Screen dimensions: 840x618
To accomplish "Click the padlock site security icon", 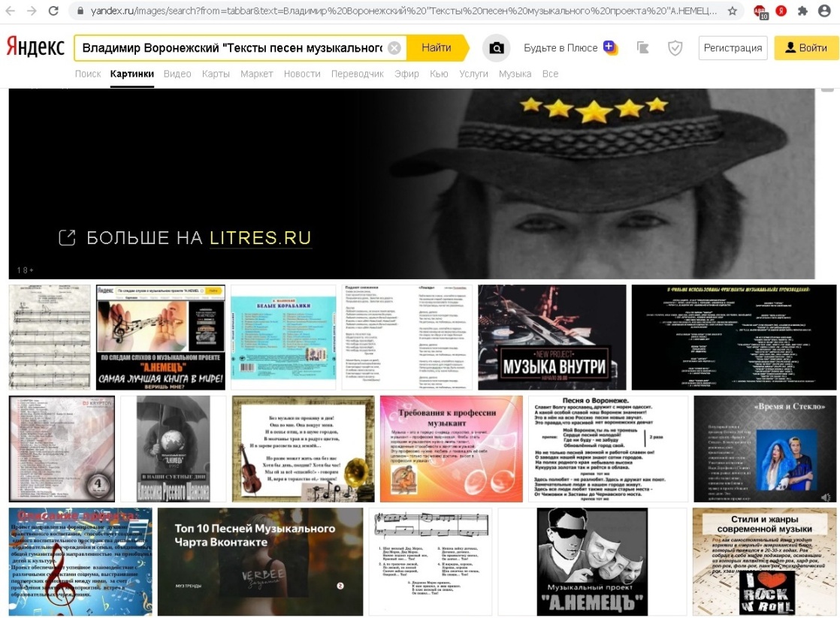I will (80, 11).
